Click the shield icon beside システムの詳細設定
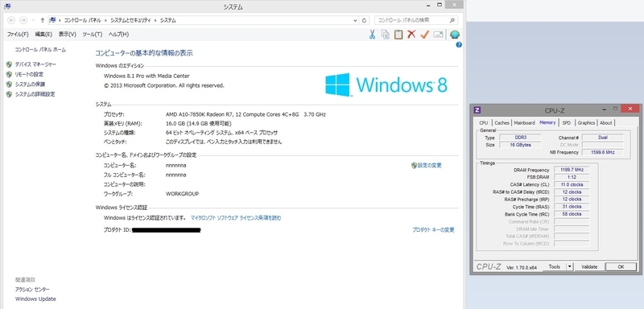Viewport: 644px width, 309px height. (9, 94)
